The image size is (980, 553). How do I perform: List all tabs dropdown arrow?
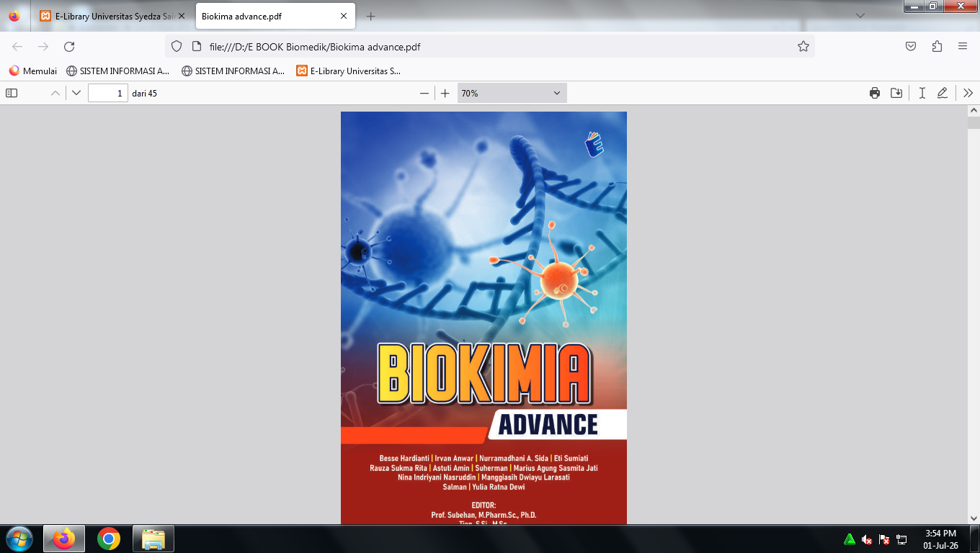coord(860,15)
